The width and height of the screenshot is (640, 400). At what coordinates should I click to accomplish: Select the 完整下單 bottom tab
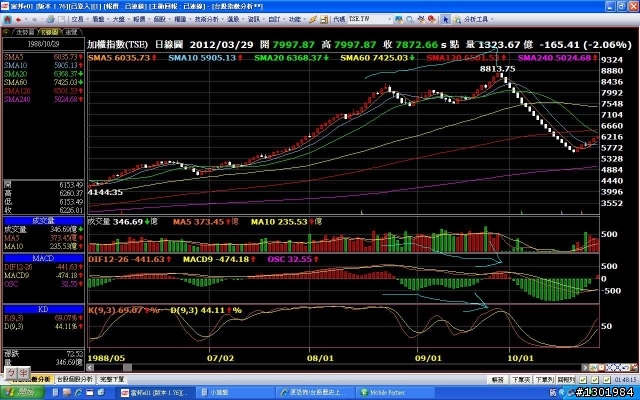[112, 380]
